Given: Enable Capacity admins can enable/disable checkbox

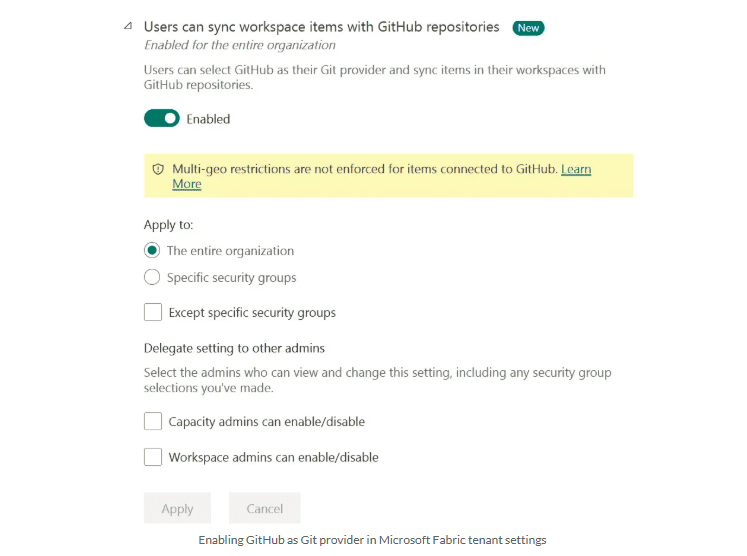Looking at the screenshot, I should pos(153,421).
